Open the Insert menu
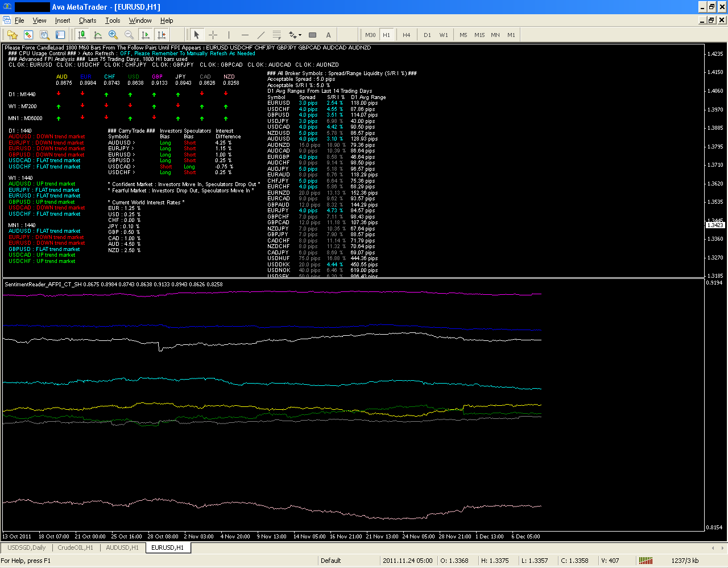 point(63,20)
